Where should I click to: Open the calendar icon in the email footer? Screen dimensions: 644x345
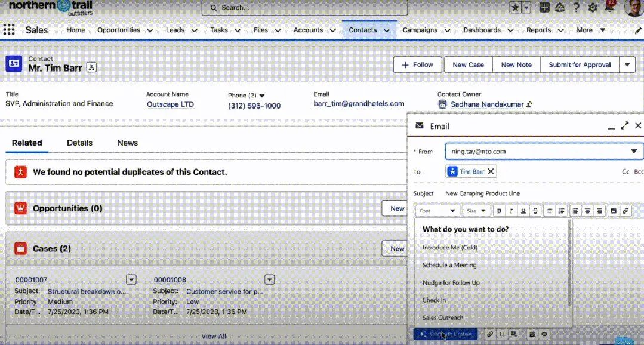(532, 334)
